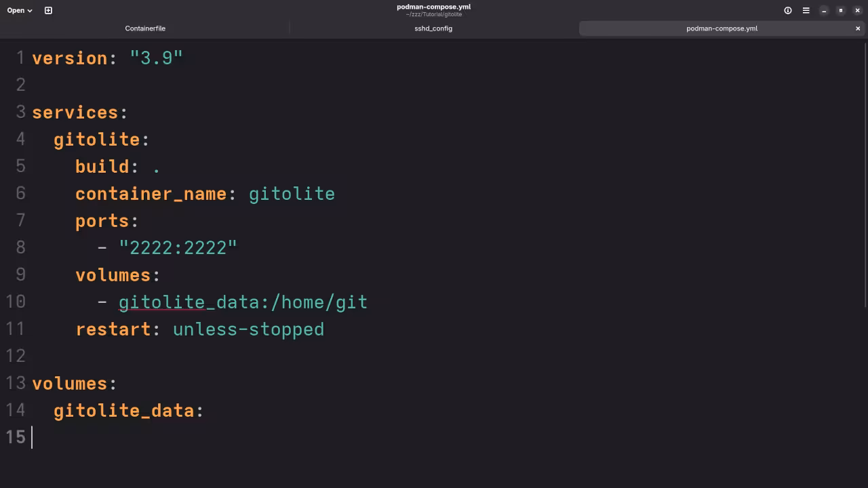868x488 pixels.
Task: Close the podman-compose.yml tab
Action: pos(858,28)
